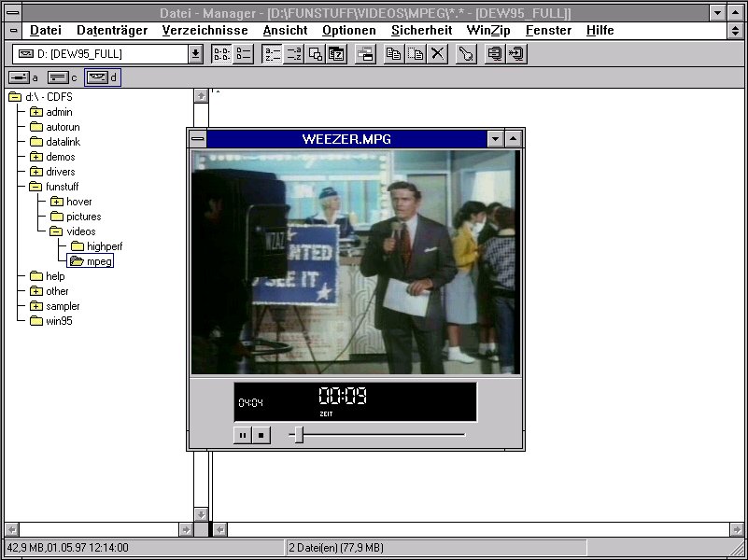Stop the WEEZER.MPG video
The width and height of the screenshot is (748, 560).
(261, 435)
